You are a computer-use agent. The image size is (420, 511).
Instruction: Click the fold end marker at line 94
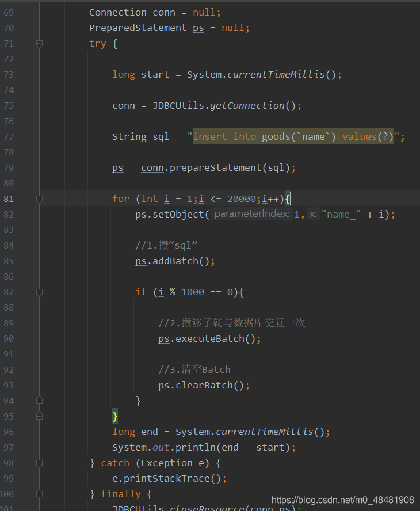point(39,401)
